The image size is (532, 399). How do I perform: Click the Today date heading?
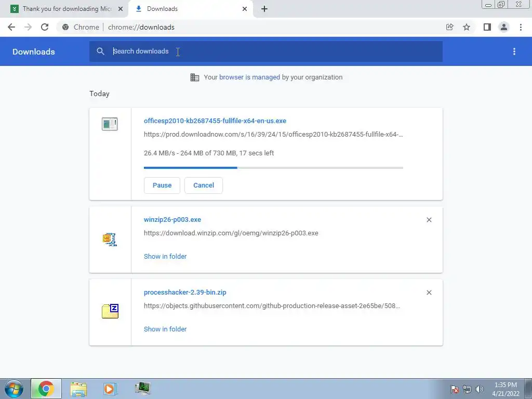coord(99,94)
